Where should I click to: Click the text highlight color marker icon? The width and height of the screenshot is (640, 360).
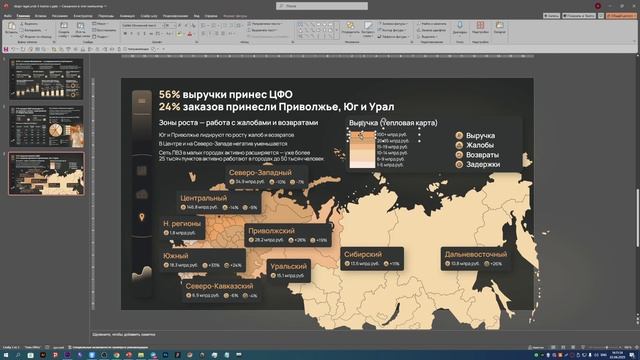pos(180,34)
